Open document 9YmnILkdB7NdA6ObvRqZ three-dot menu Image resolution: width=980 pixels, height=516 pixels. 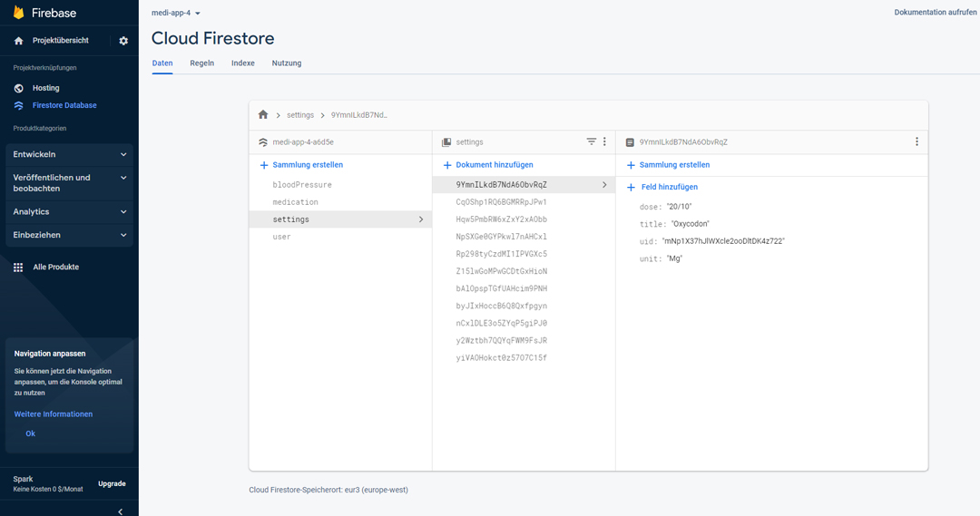point(916,141)
